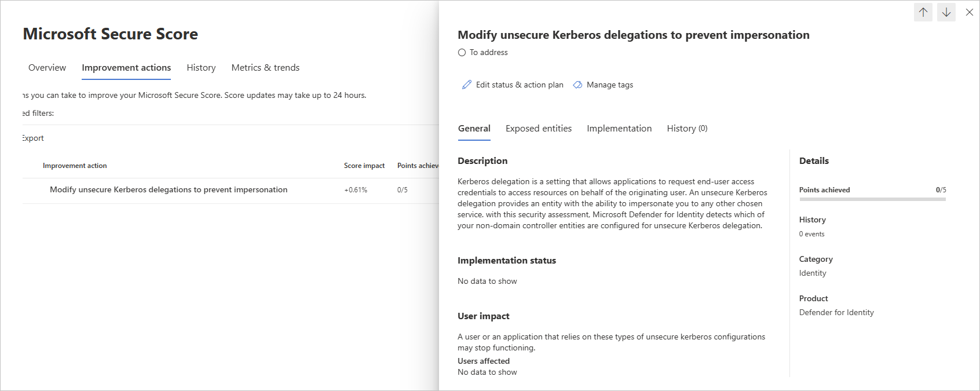Open the Secure Score History tab

click(201, 68)
